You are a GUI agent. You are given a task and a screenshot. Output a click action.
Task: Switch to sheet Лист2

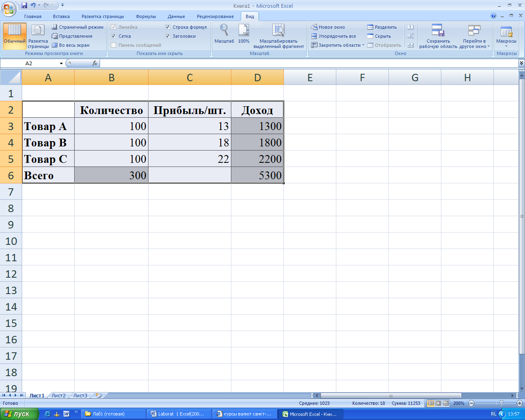(58, 395)
